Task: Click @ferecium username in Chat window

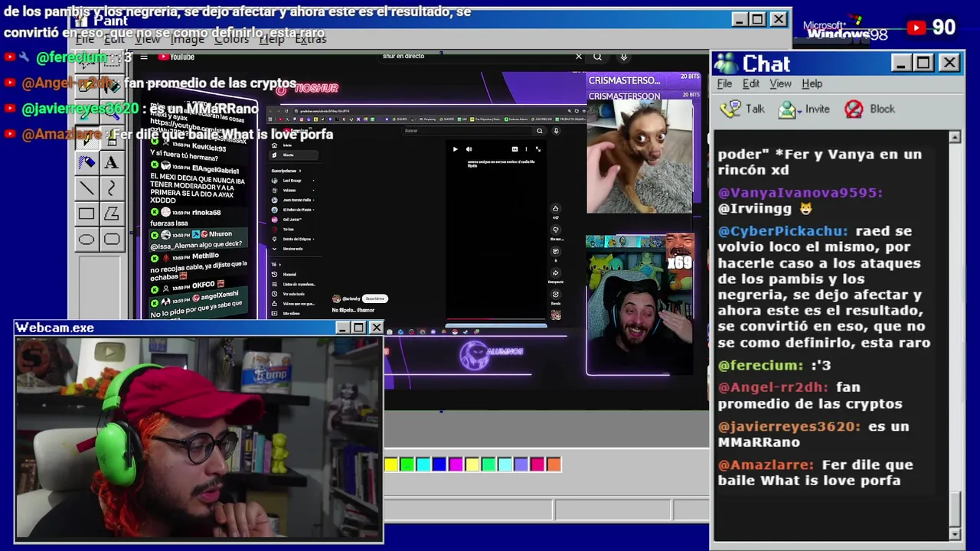Action: 761,366
